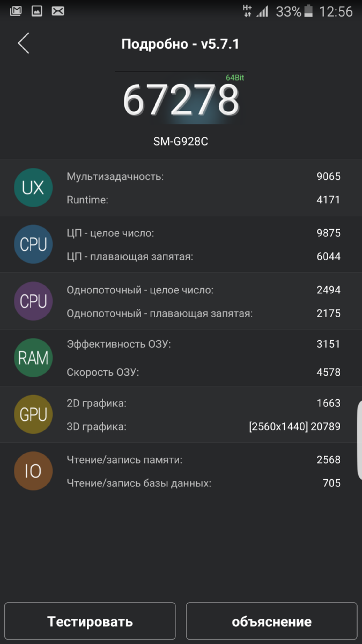362x644 pixels.
Task: Tap the Чтение/запись базы данных row
Action: pyautogui.click(x=204, y=483)
